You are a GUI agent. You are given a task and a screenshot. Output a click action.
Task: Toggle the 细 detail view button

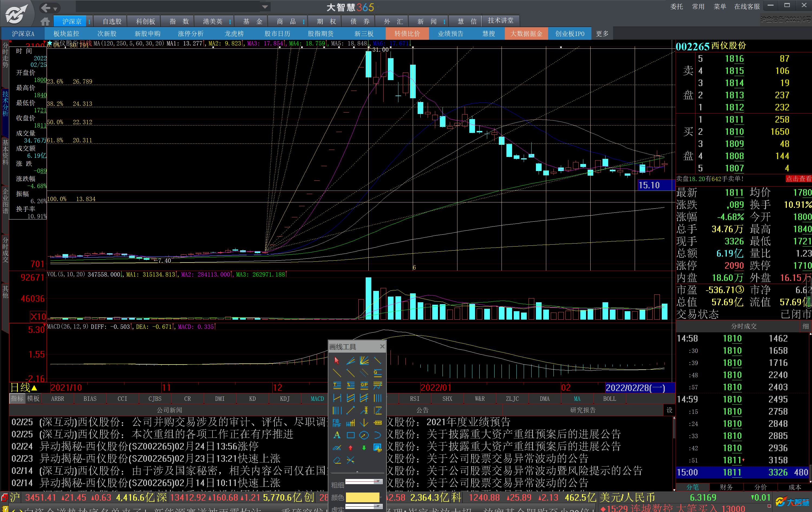tap(805, 326)
